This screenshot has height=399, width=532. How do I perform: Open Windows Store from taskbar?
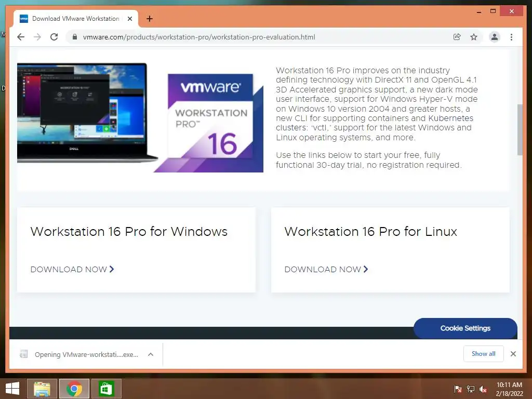pyautogui.click(x=106, y=389)
